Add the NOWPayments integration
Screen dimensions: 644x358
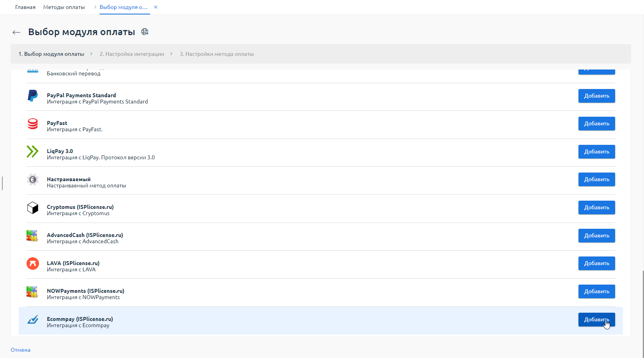tap(596, 291)
